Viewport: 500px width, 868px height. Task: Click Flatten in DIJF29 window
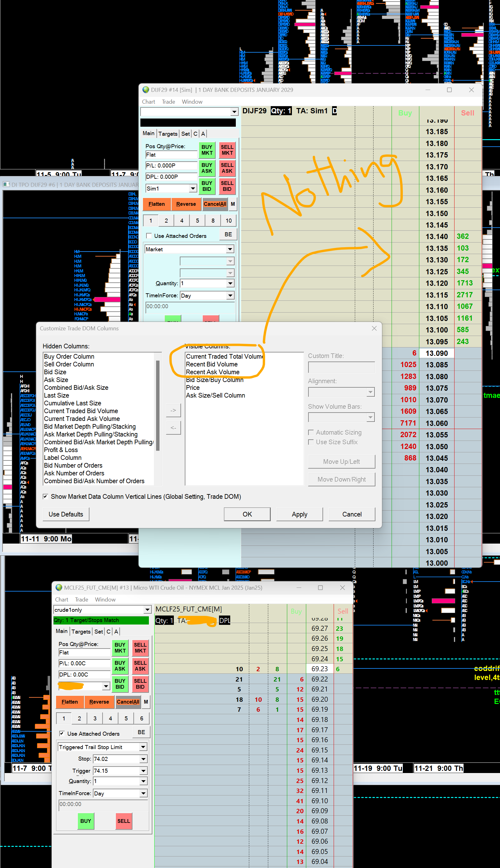157,204
